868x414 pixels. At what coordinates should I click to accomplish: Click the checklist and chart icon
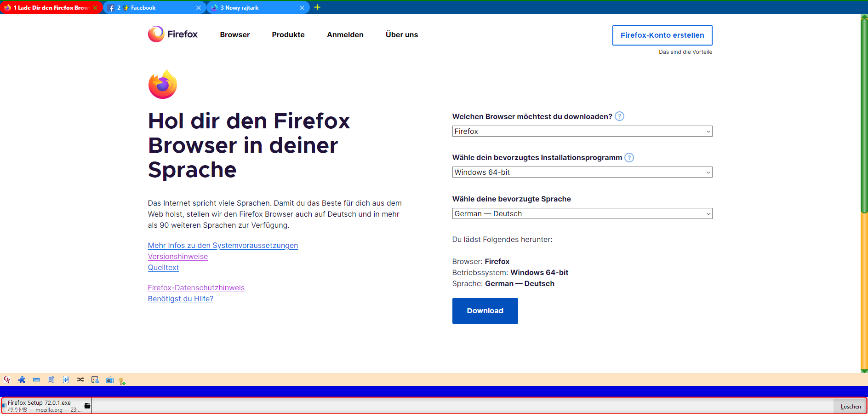(95, 379)
